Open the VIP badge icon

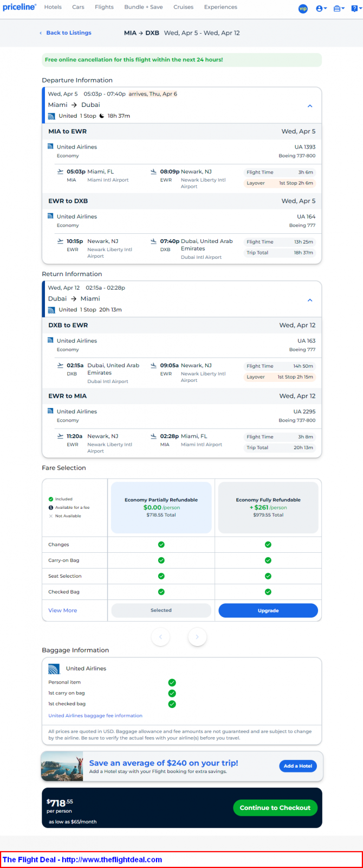(303, 9)
